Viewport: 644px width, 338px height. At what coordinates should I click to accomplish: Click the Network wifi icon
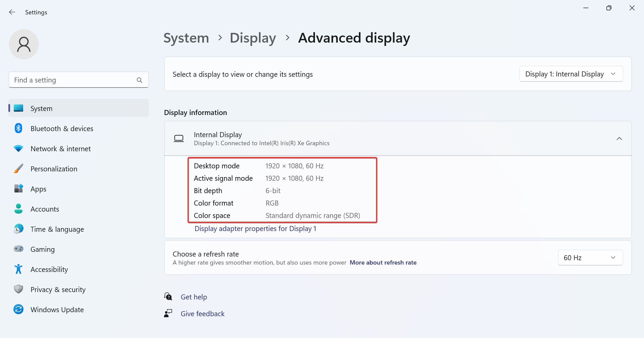click(x=18, y=149)
